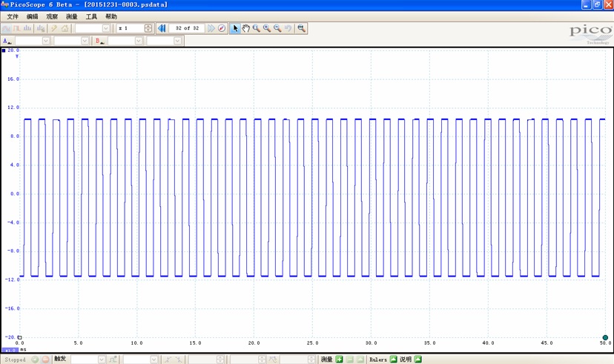Click the zoom-in magnifier tool

tap(266, 28)
